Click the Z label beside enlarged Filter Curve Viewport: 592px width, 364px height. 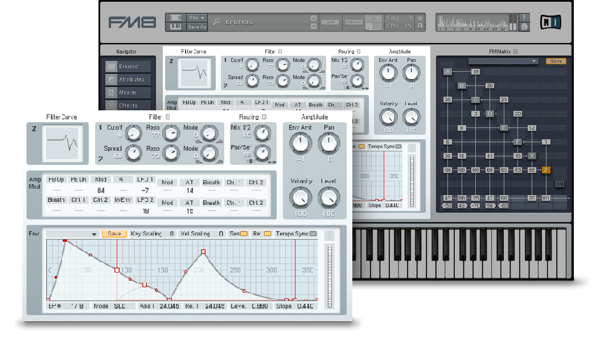(x=34, y=129)
